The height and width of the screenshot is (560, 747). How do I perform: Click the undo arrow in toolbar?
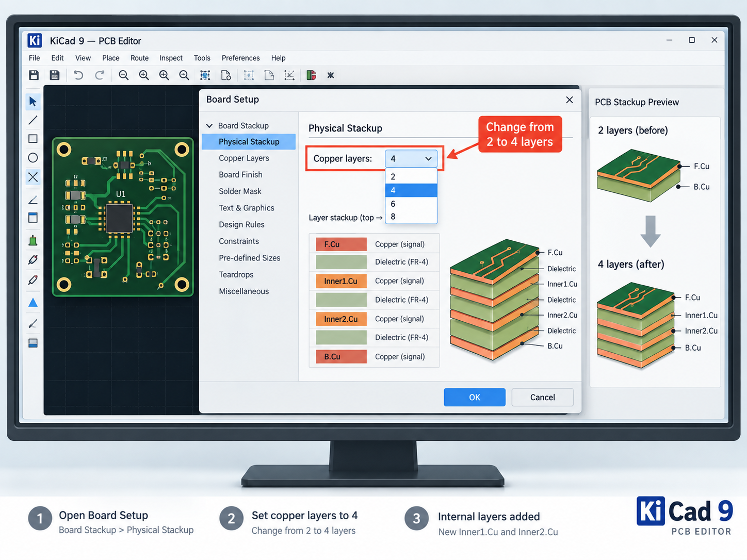pyautogui.click(x=78, y=75)
